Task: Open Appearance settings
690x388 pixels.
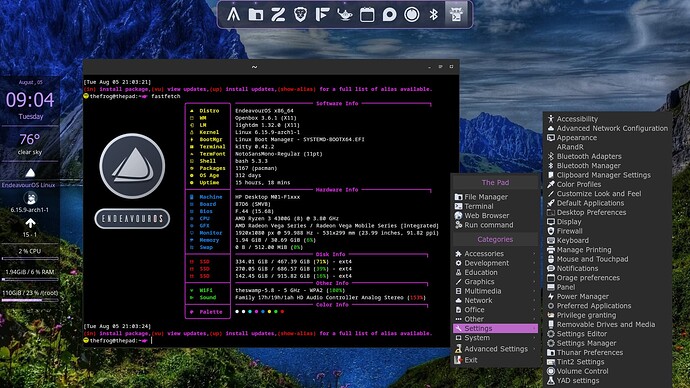Action: coord(607,138)
